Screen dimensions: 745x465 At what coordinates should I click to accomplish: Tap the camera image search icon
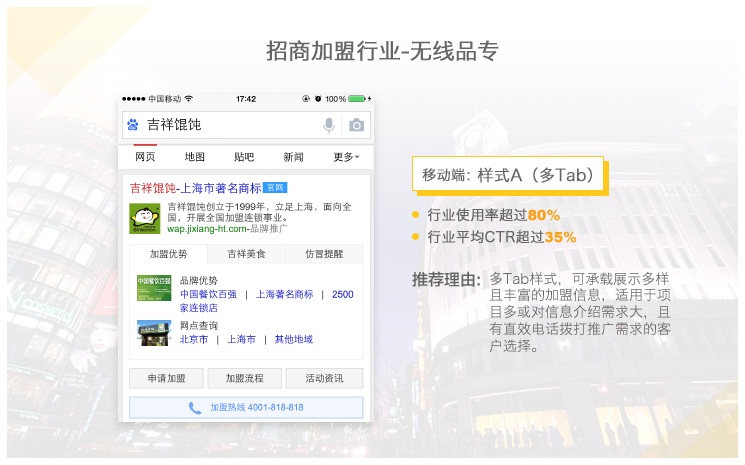[356, 125]
